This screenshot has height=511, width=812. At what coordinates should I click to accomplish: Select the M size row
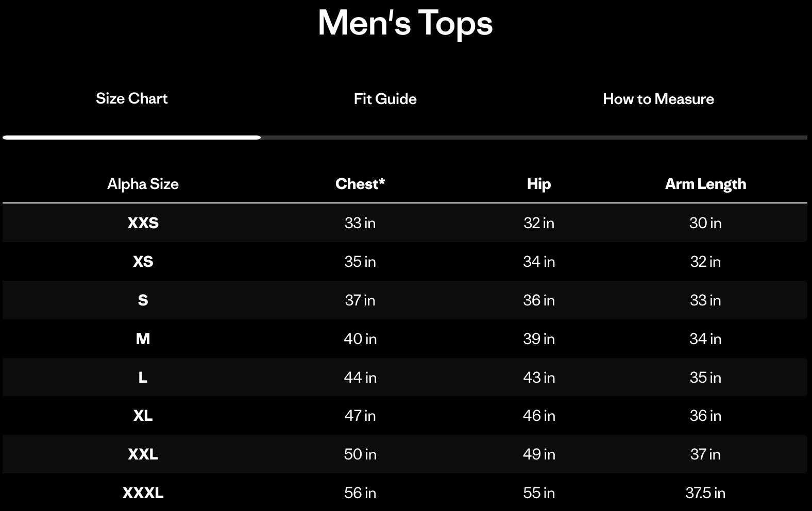pyautogui.click(x=143, y=339)
